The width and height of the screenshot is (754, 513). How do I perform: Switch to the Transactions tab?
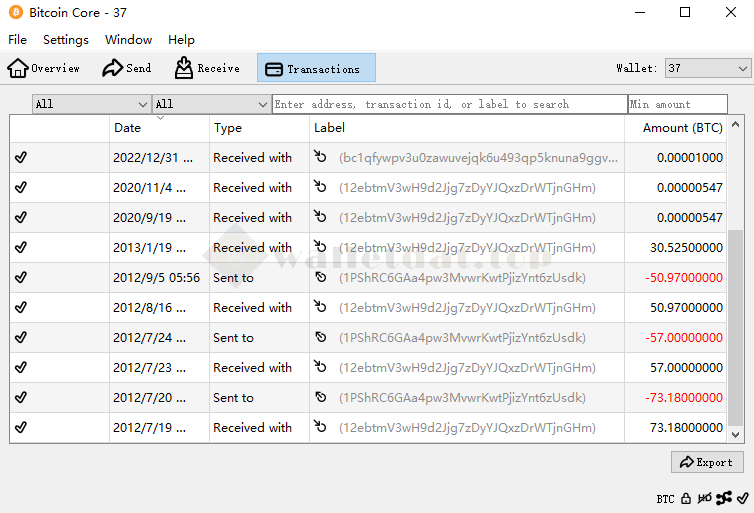(316, 68)
